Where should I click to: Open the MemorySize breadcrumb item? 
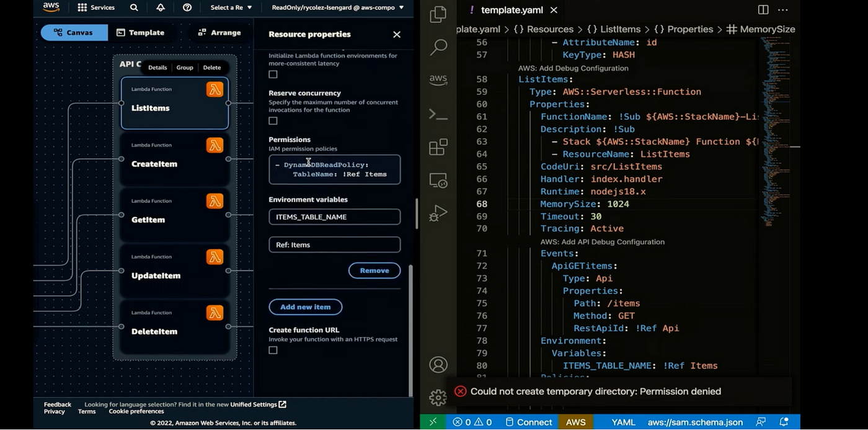click(761, 29)
